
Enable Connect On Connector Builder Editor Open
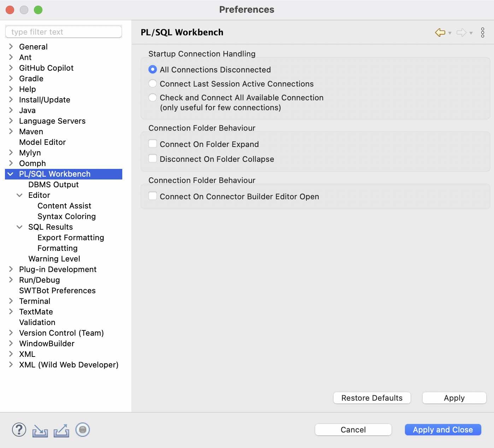(x=152, y=196)
